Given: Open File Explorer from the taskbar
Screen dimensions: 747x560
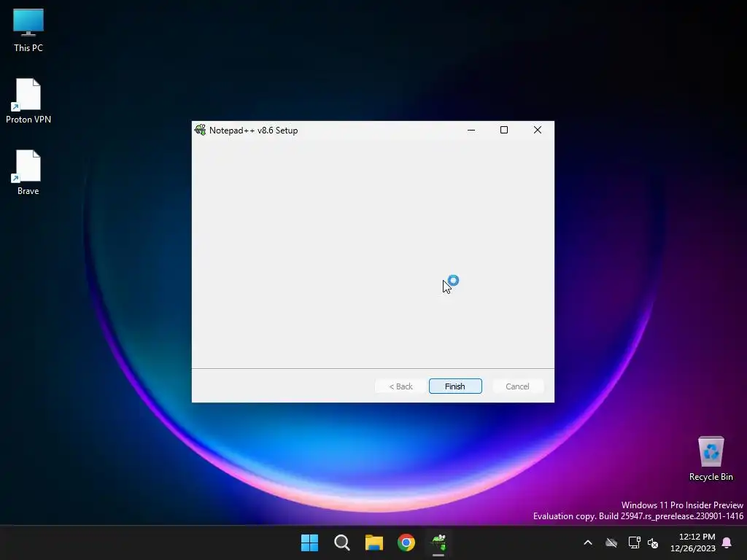Looking at the screenshot, I should click(374, 542).
